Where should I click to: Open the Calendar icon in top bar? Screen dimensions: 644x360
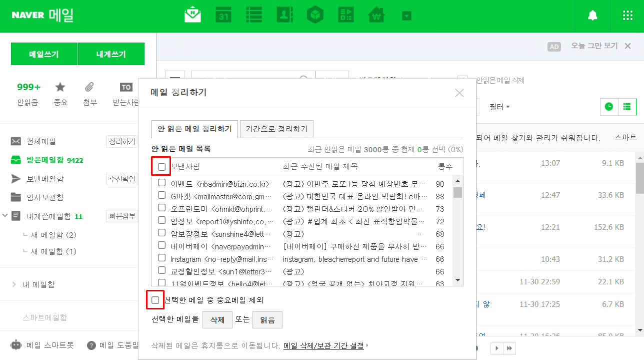pyautogui.click(x=223, y=15)
